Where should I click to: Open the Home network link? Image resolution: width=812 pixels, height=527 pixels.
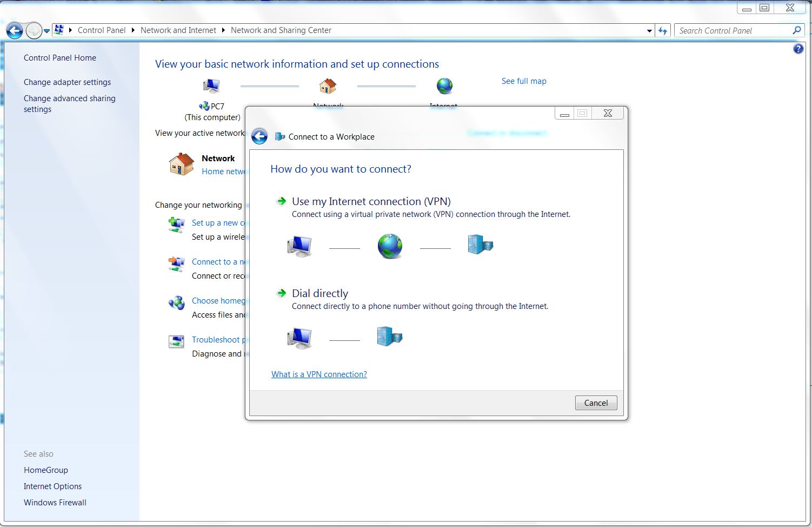point(223,172)
